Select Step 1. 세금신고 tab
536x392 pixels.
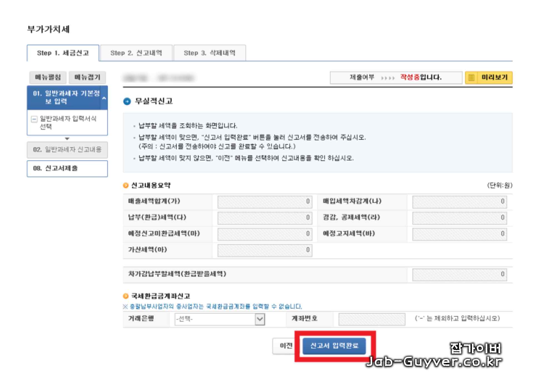pos(63,53)
